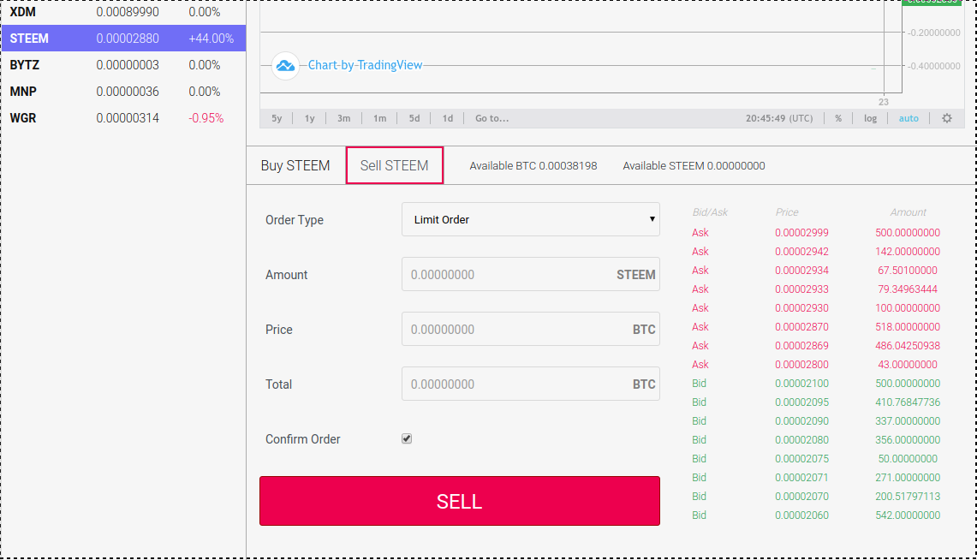The height and width of the screenshot is (560, 977).
Task: Set chart range to 1y
Action: click(x=310, y=118)
